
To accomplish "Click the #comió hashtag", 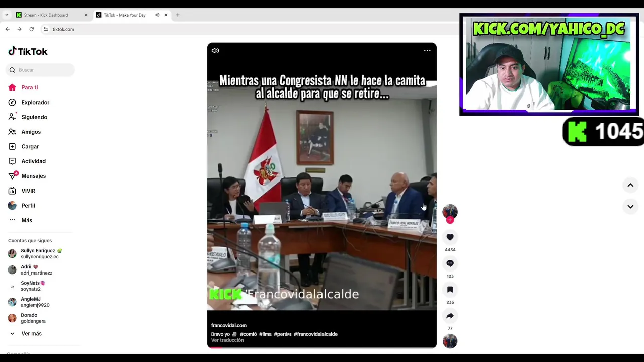I will coord(248,334).
